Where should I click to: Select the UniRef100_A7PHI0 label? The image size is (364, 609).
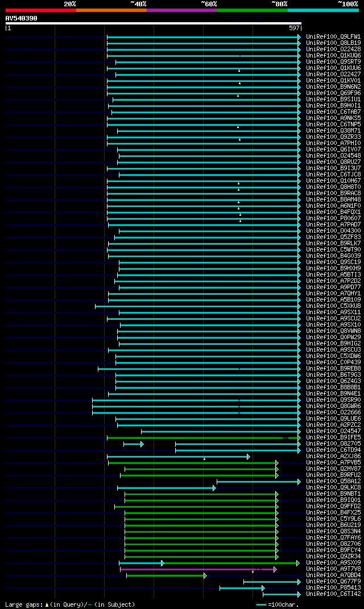pos(333,143)
